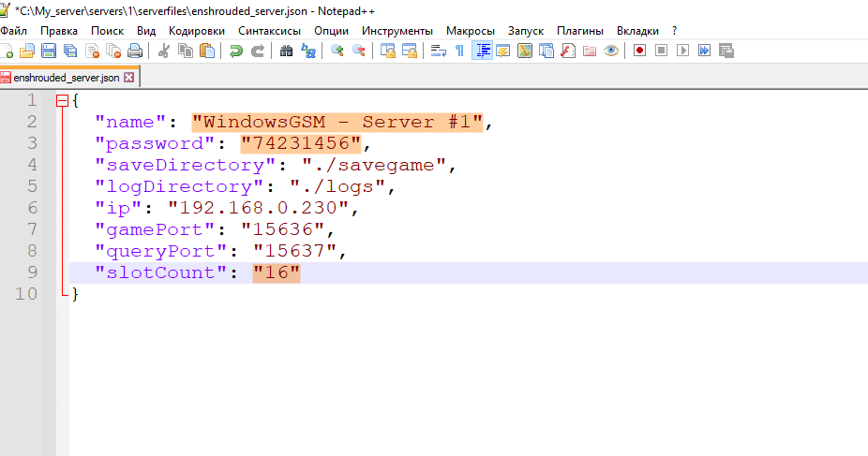This screenshot has height=456, width=868.
Task: Click the Zoom Out magnifier icon
Action: pyautogui.click(x=359, y=51)
